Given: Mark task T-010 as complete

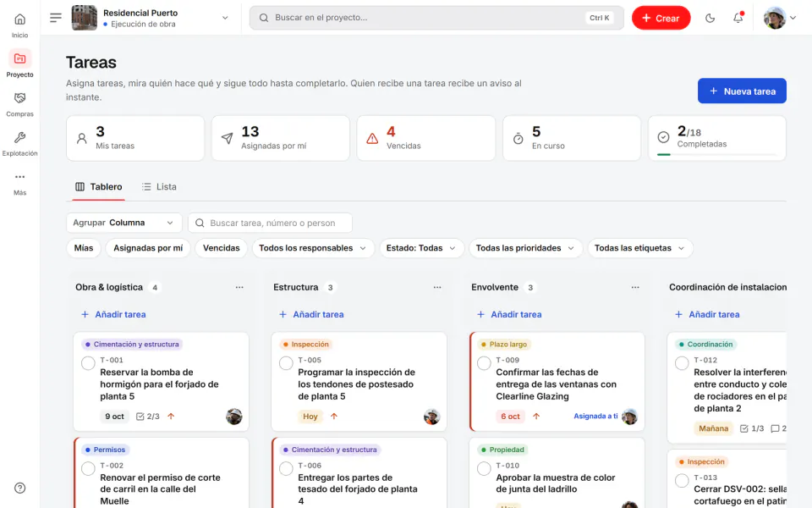Looking at the screenshot, I should point(484,468).
